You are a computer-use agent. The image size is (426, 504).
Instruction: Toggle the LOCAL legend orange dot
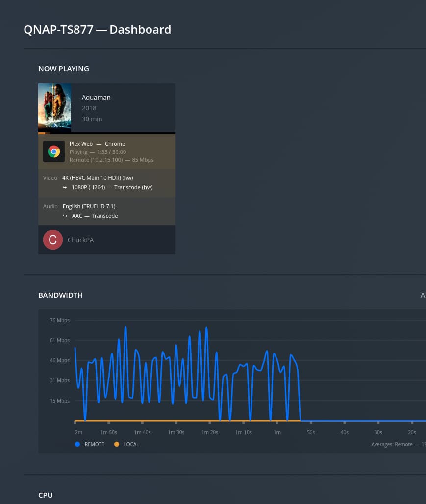117,444
